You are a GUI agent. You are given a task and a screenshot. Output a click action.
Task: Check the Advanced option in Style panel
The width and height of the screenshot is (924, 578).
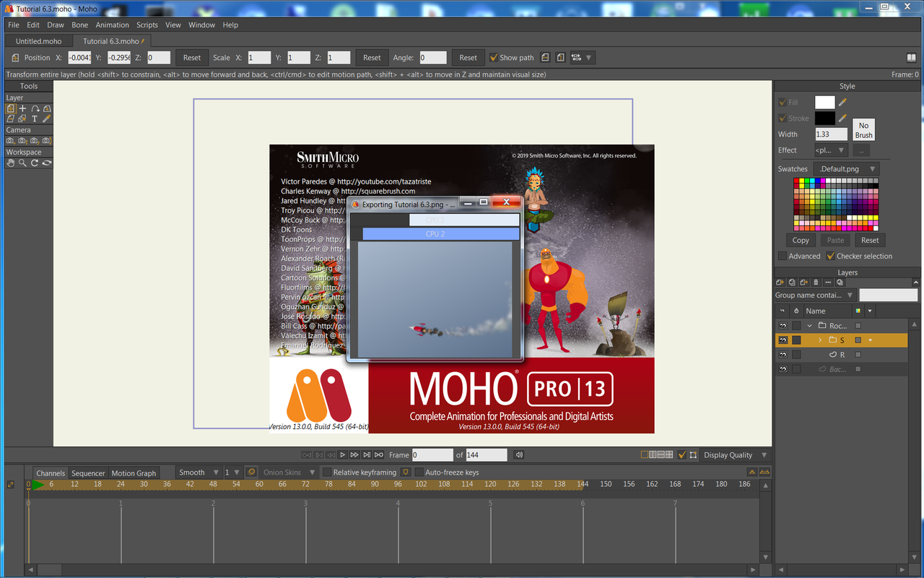(x=784, y=256)
